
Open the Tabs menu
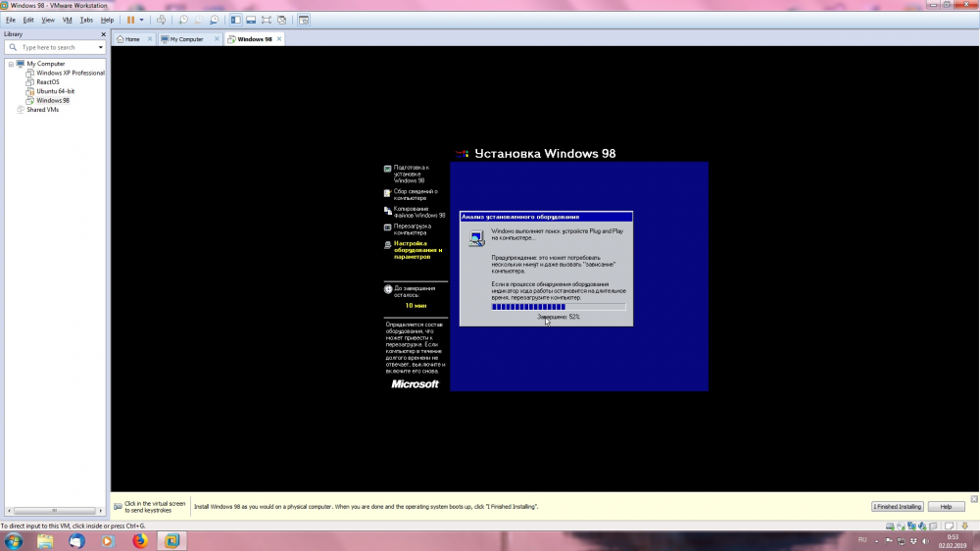86,20
